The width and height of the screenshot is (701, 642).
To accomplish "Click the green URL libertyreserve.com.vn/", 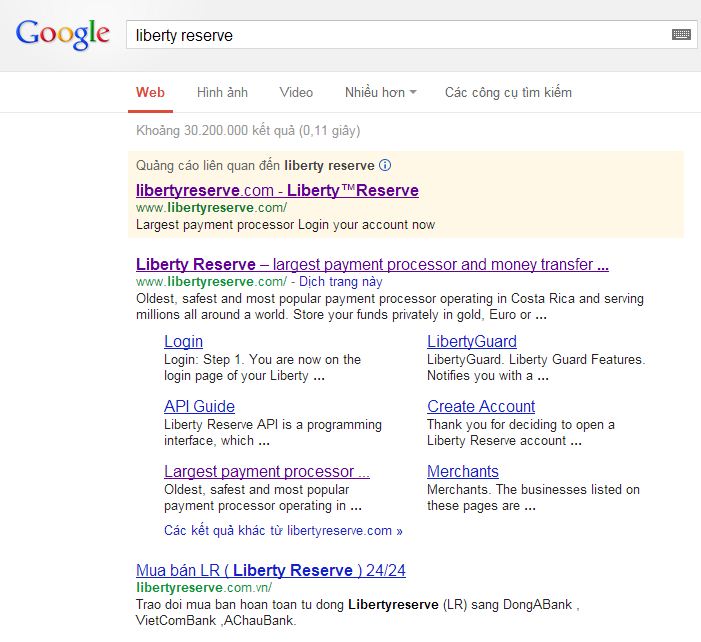I will coord(204,587).
